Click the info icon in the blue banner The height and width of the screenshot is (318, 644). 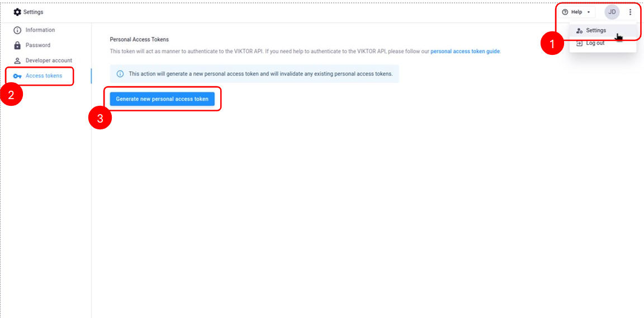coord(120,74)
